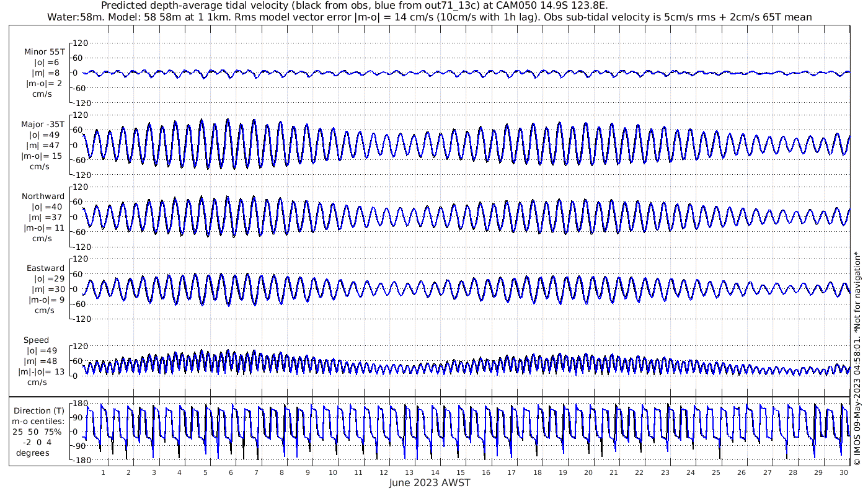Screen dimensions: 868x496
Task: Select the 'Minor 55T' panel label
Action: pyautogui.click(x=44, y=52)
